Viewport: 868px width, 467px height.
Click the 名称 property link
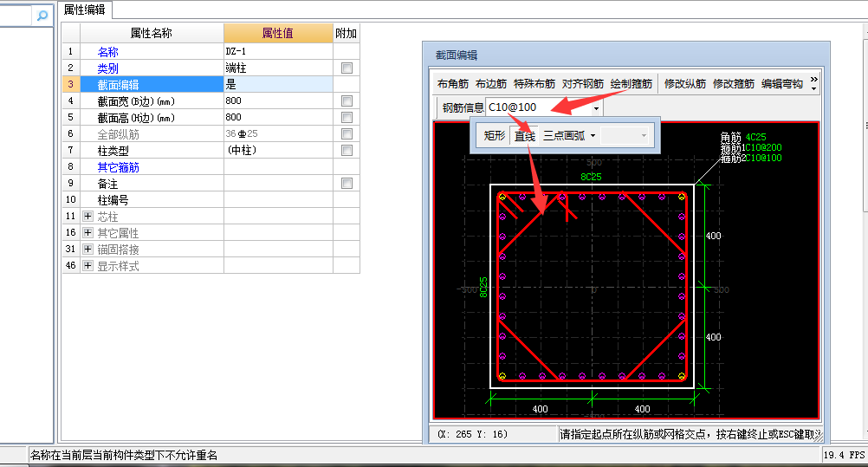108,51
